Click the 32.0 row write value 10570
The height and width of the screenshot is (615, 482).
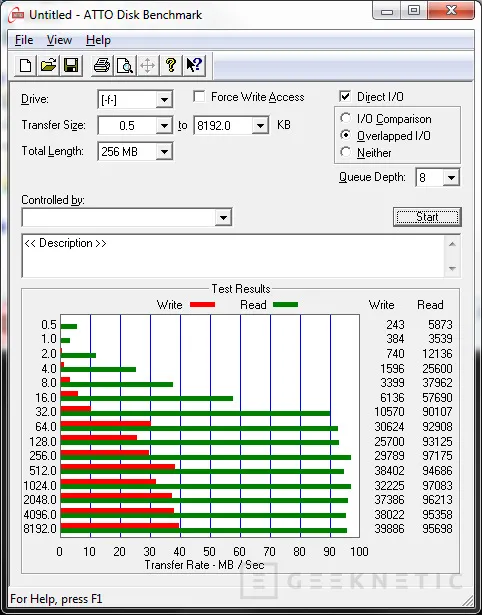389,411
